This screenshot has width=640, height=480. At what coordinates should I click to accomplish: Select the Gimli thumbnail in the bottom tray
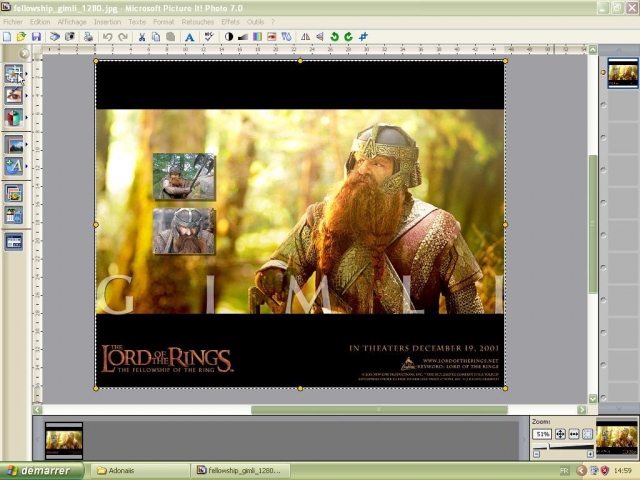pyautogui.click(x=64, y=440)
